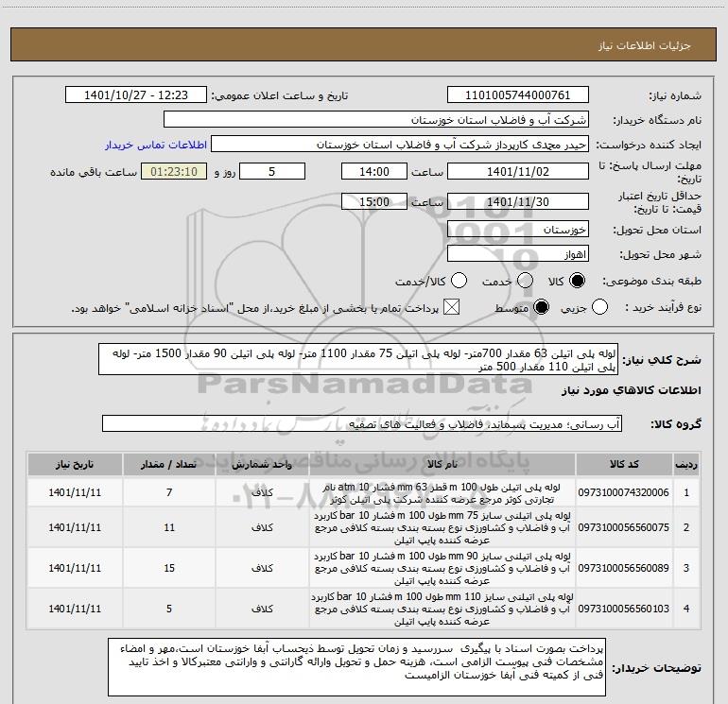728x704 pixels.
Task: Click quantity 7 in row 1
Action: [169, 493]
